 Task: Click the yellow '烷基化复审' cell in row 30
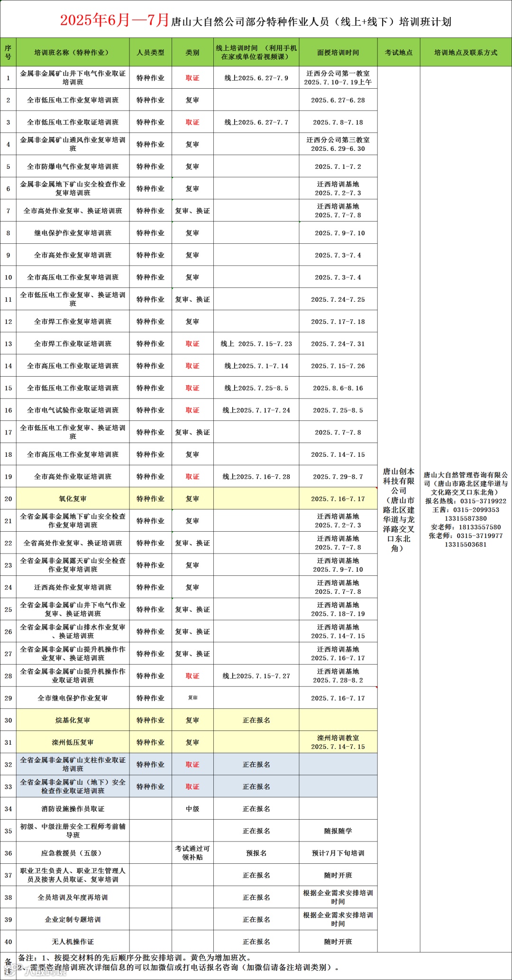(x=73, y=720)
